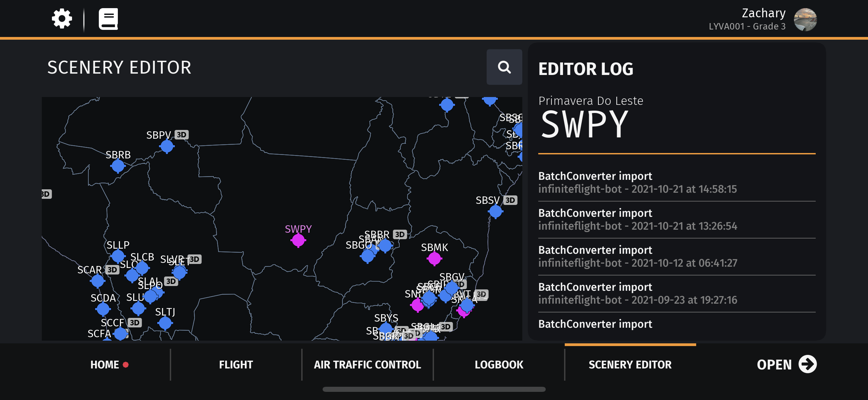
Task: Click the SCAR airport marker
Action: 97,281
